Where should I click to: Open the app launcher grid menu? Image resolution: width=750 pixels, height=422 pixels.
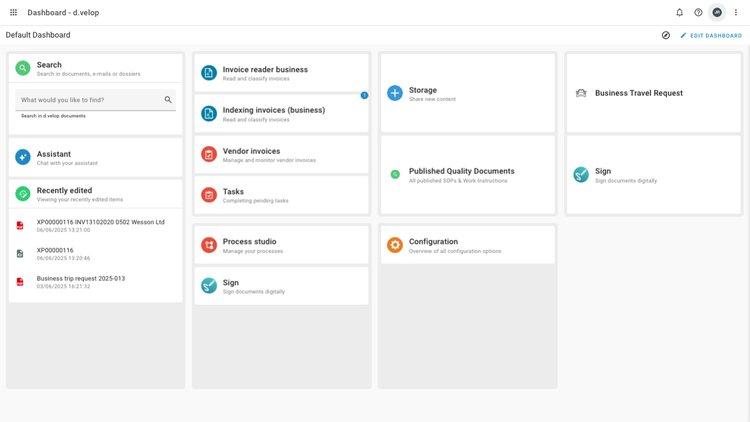click(13, 12)
